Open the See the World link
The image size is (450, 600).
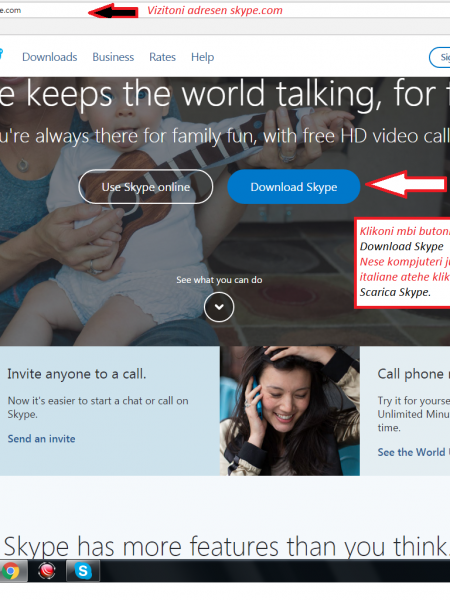coord(413,452)
